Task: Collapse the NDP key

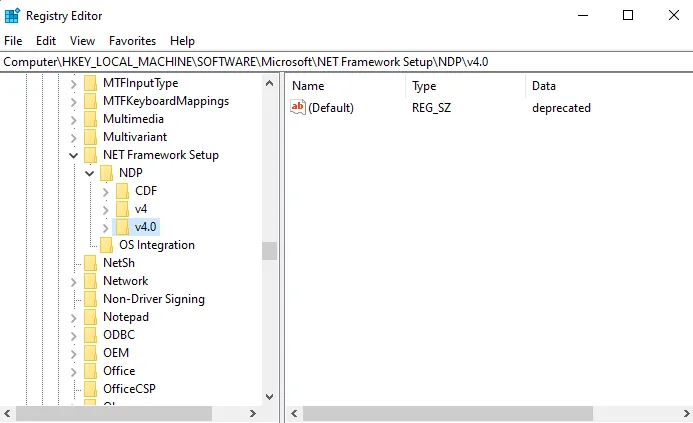Action: [90, 174]
